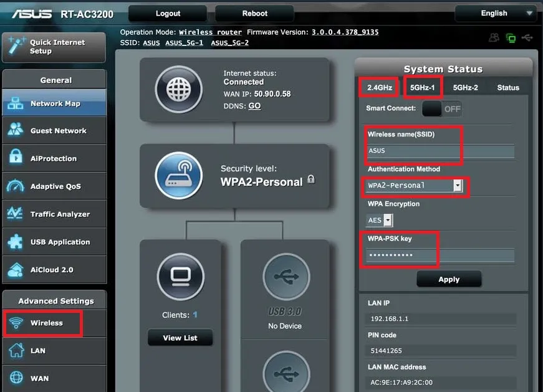Viewport: 543px width, 392px height.
Task: Click the WPA-PSK key password field
Action: (440, 256)
